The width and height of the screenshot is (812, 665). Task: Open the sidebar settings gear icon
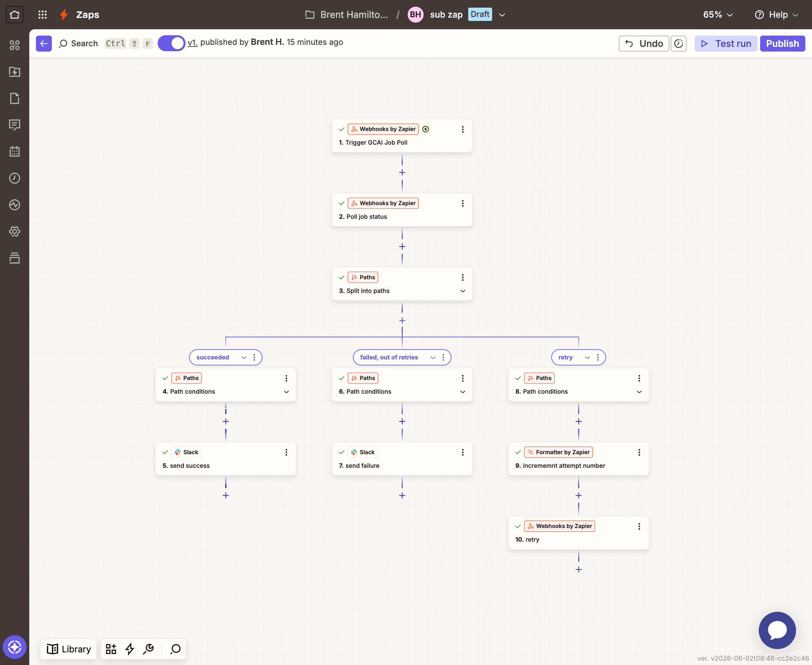click(x=15, y=231)
